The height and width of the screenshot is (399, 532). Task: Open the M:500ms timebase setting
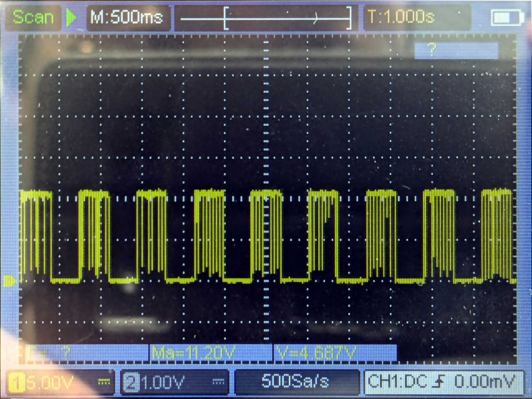point(127,17)
